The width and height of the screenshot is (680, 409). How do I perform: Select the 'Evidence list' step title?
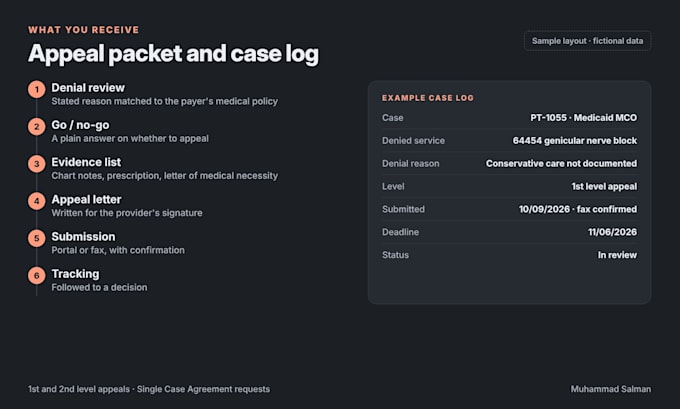click(x=86, y=162)
